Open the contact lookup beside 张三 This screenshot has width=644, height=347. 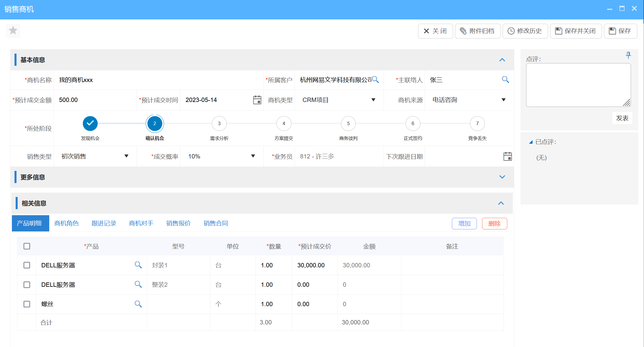pos(505,79)
